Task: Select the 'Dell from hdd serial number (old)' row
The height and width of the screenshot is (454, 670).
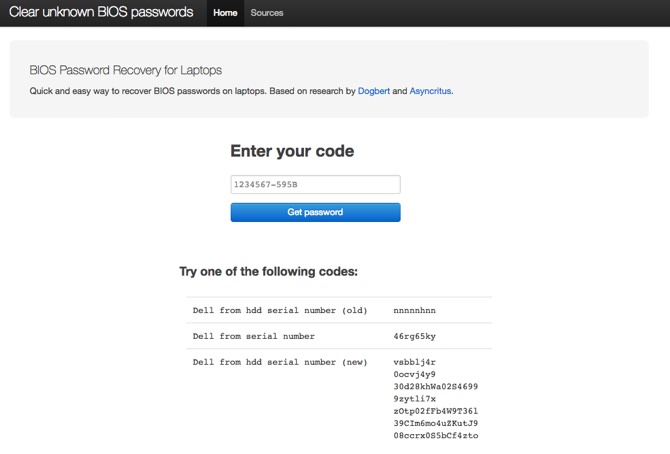Action: pyautogui.click(x=280, y=310)
